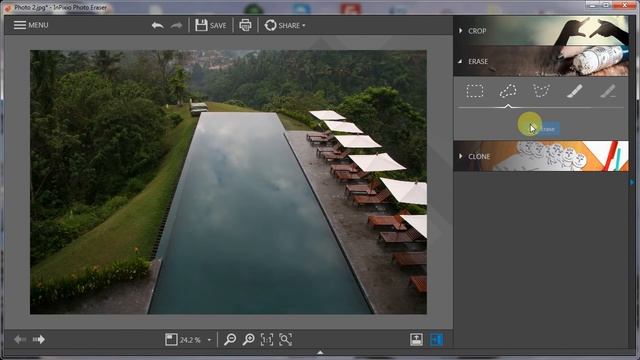Click the navigator view icon
This screenshot has height=360, width=640.
pyautogui.click(x=171, y=340)
